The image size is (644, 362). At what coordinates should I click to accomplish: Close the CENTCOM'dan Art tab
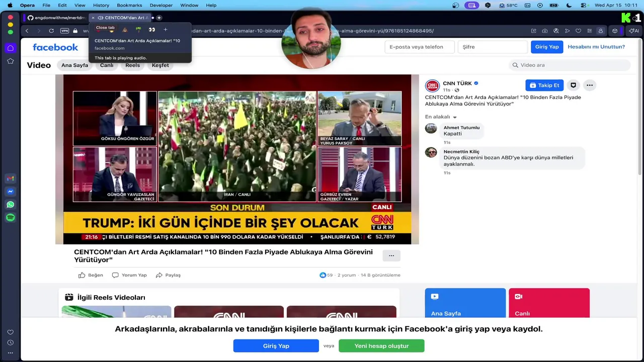93,18
